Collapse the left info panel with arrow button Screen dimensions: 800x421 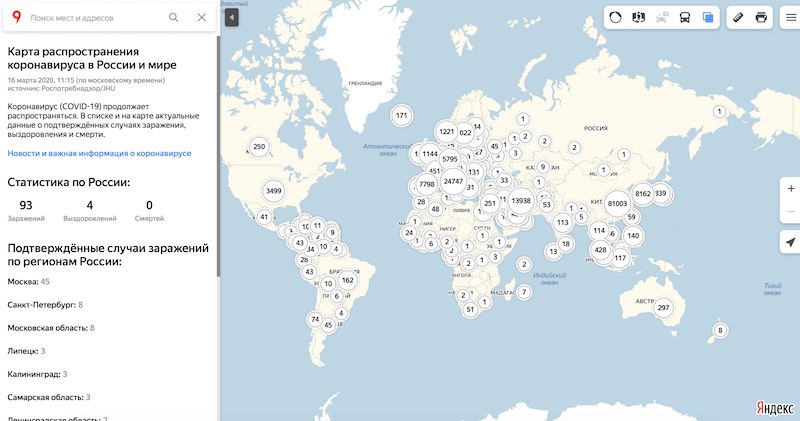232,18
